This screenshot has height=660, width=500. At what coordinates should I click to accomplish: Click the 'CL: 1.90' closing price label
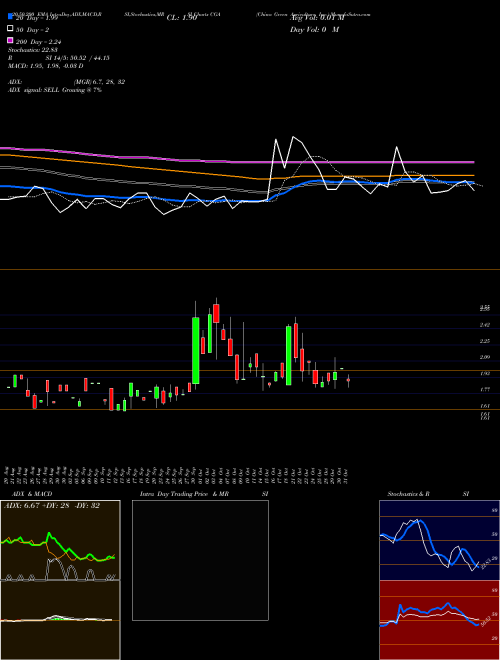[182, 18]
